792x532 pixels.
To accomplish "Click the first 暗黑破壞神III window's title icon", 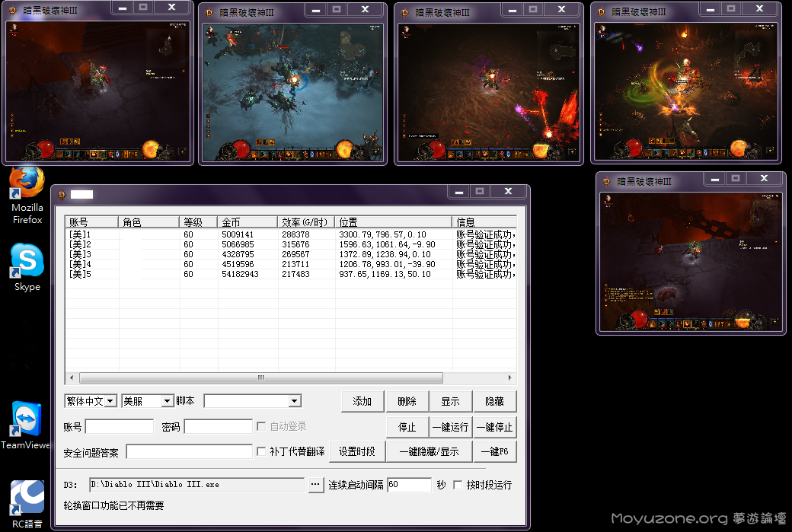I will (13, 10).
